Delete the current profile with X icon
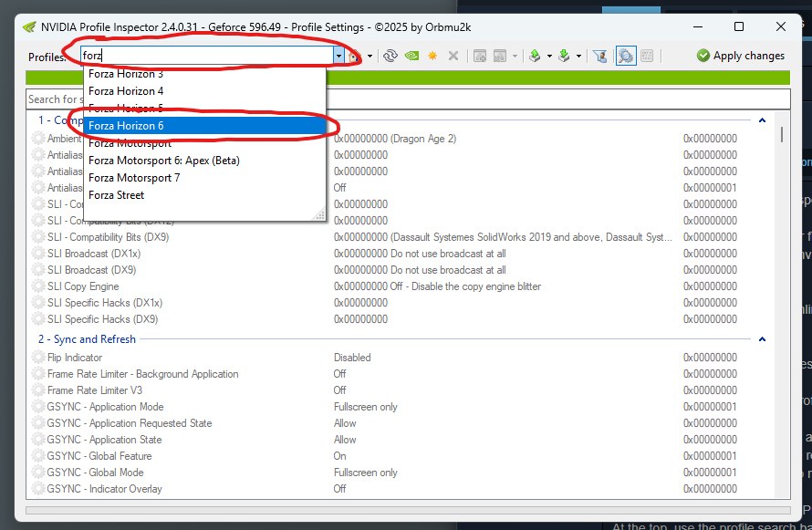This screenshot has height=530, width=812. (453, 56)
